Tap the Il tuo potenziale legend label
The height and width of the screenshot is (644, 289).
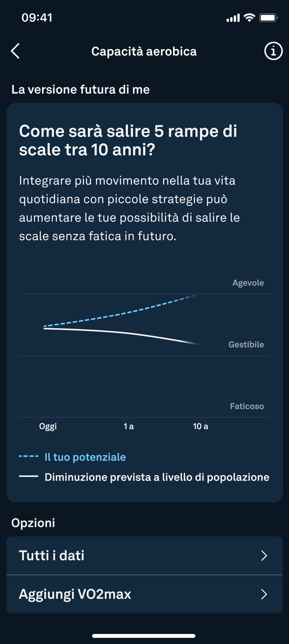coord(85,457)
